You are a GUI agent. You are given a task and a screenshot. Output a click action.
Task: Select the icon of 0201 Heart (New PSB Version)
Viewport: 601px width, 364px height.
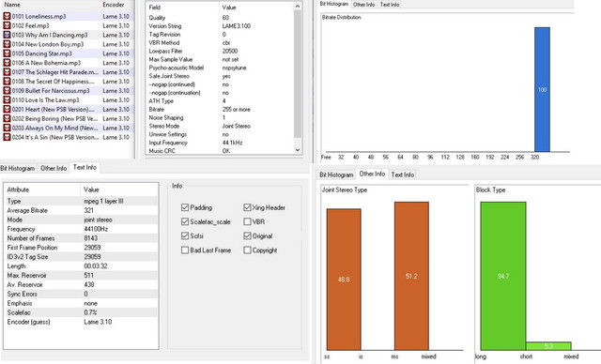pos(7,109)
